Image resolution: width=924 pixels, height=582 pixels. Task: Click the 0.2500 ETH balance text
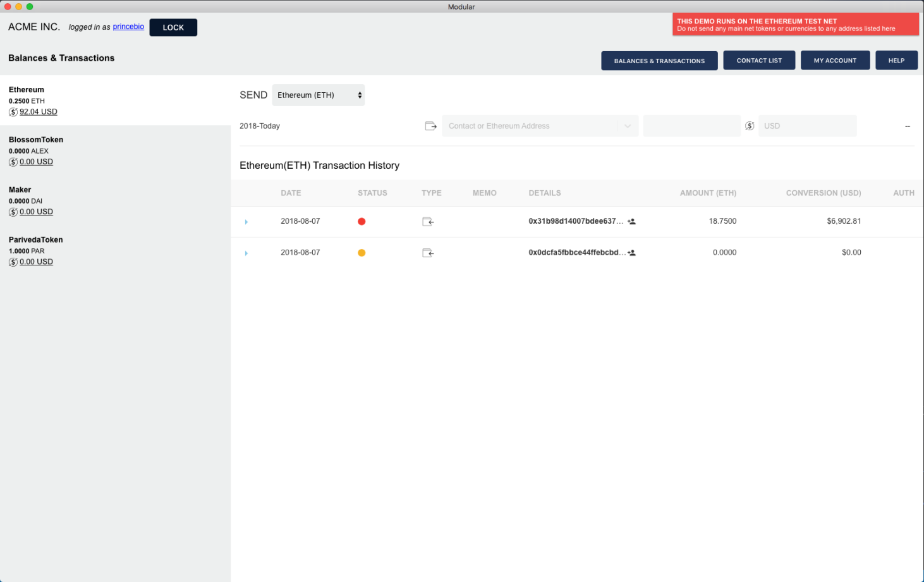(27, 101)
